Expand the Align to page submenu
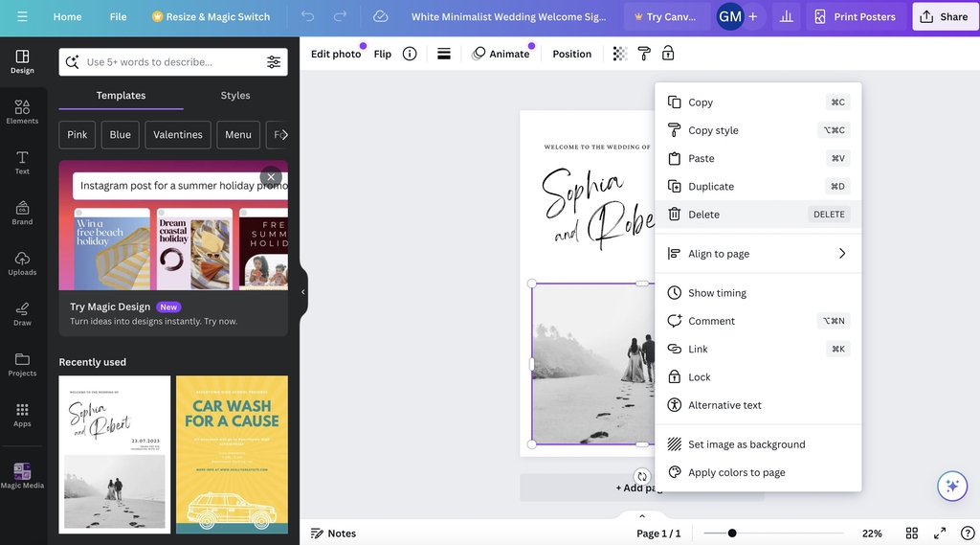 [x=758, y=254]
